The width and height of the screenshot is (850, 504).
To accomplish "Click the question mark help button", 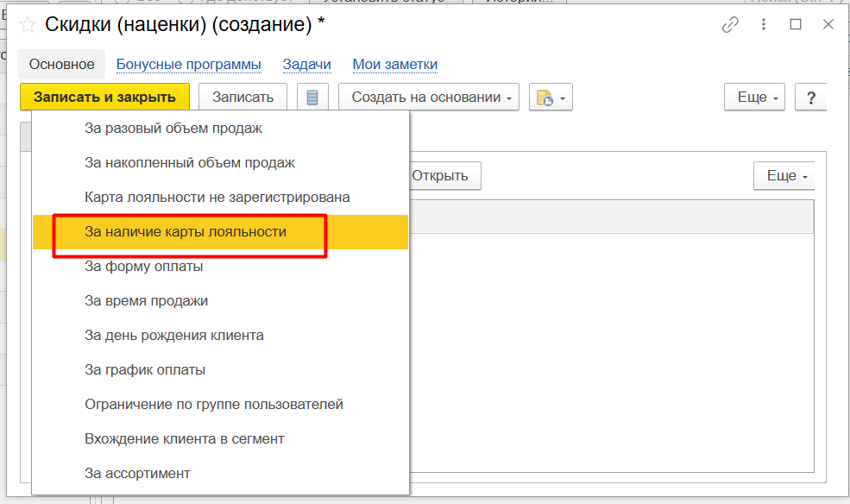I will pos(811,98).
